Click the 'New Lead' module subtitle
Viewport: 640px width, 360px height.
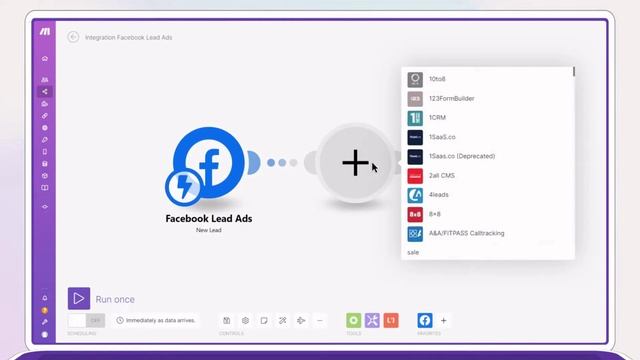[209, 230]
